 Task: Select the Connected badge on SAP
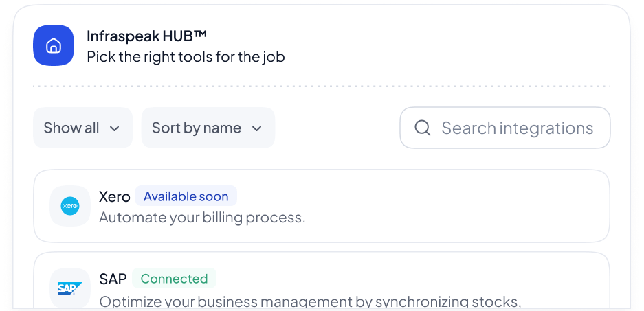(x=174, y=279)
